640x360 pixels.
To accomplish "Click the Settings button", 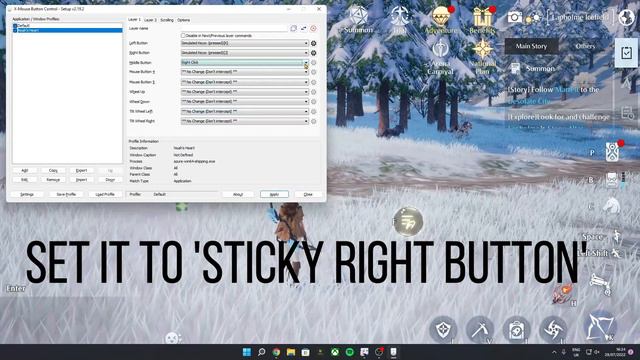I will pyautogui.click(x=27, y=194).
